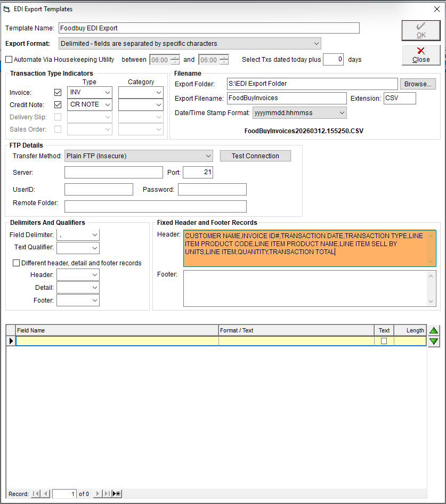Click the Password input field
The height and width of the screenshot is (504, 446).
click(212, 189)
